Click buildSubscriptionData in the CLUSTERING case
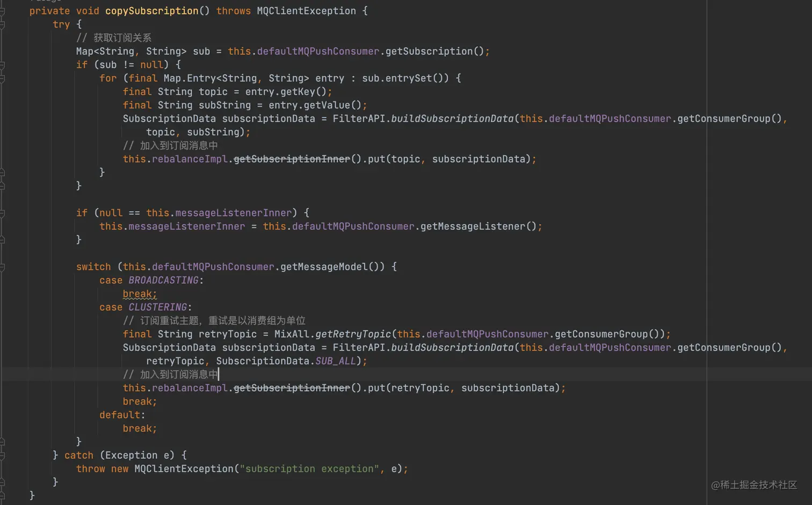 click(452, 347)
